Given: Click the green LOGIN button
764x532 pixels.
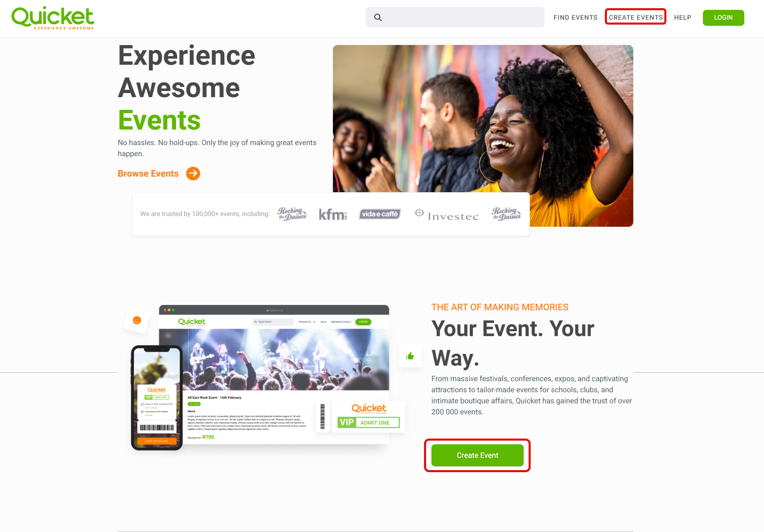Looking at the screenshot, I should [723, 18].
